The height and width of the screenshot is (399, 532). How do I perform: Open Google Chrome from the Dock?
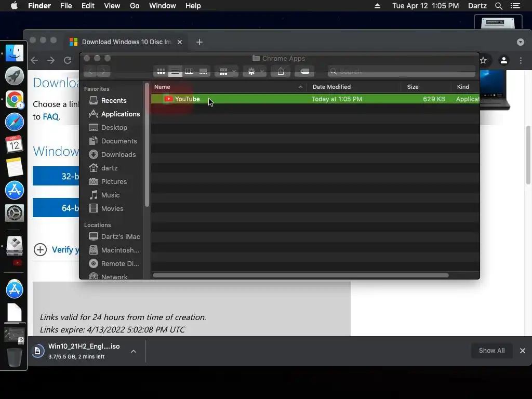[x=14, y=99]
